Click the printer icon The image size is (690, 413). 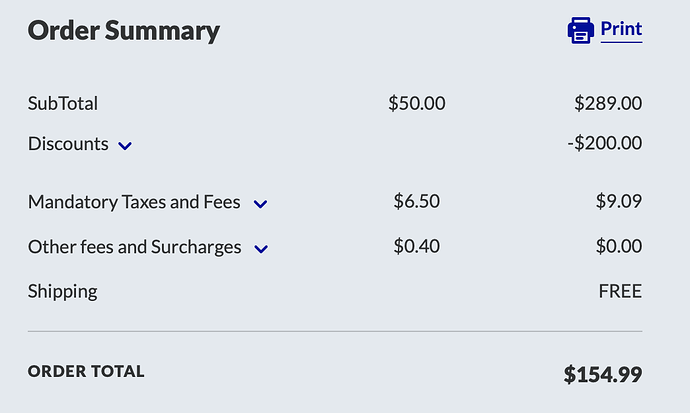(x=581, y=30)
